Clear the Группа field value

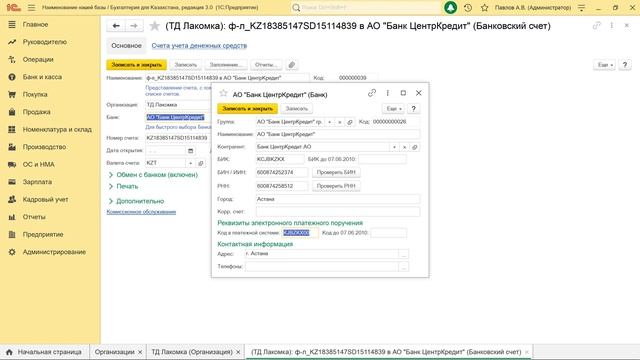click(340, 122)
